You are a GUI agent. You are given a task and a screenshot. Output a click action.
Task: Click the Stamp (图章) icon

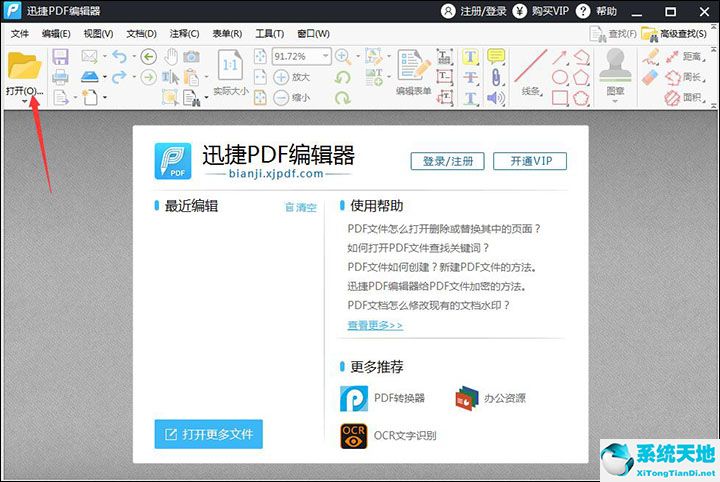[x=615, y=65]
